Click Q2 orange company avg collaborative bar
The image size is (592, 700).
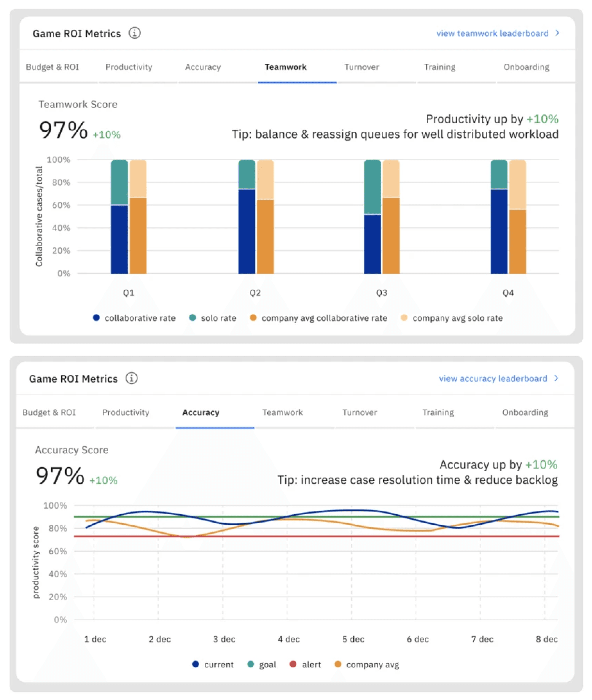(x=265, y=237)
